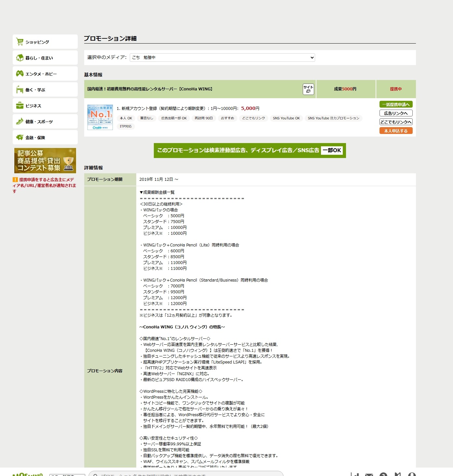The width and height of the screenshot is (453, 476).
Task: Click the ITP対応 tag
Action: 126,126
